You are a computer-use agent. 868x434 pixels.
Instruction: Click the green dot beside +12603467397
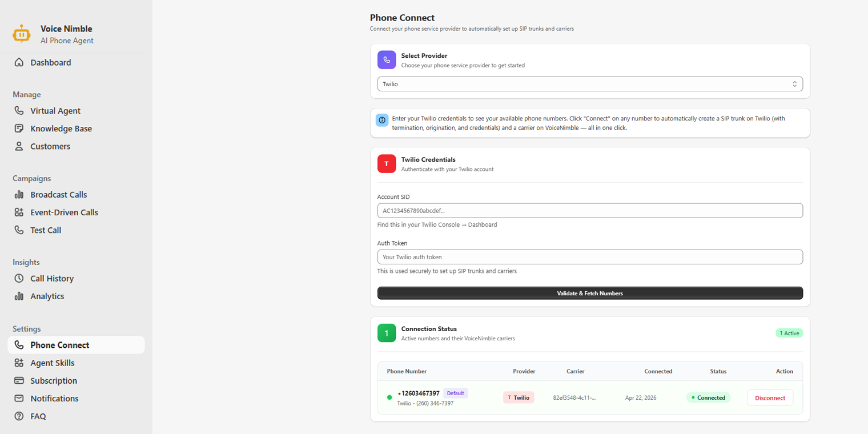(389, 397)
